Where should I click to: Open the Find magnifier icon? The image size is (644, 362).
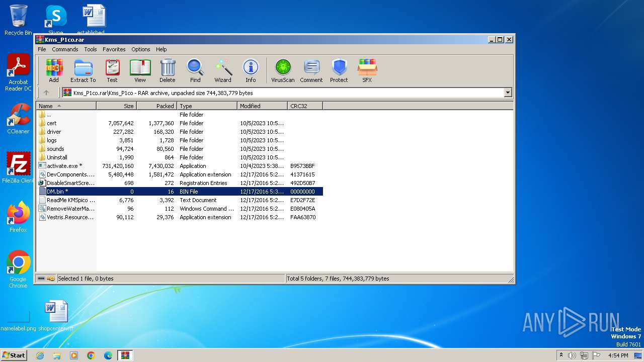tap(195, 71)
